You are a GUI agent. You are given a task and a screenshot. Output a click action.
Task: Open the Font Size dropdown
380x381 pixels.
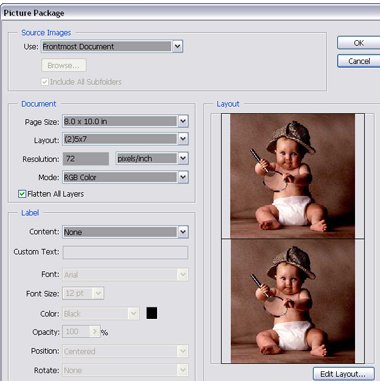point(83,293)
